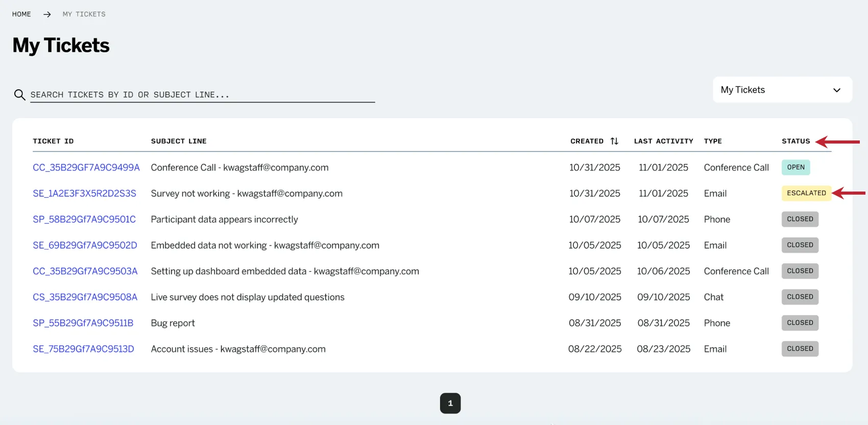This screenshot has width=868, height=425.
Task: Open ticket CS_35B29Gf7A9C9508A
Action: pos(85,297)
